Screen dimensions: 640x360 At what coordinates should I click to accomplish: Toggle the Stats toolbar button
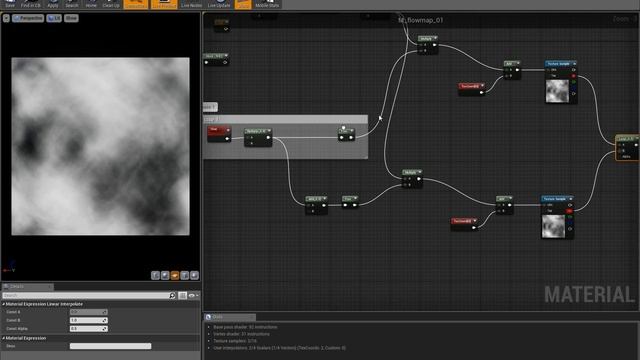243,4
